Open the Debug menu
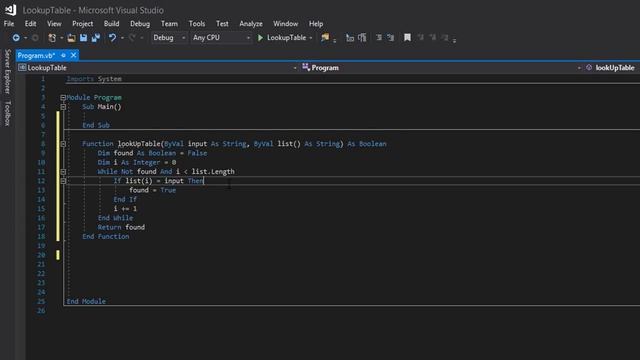 tap(140, 24)
